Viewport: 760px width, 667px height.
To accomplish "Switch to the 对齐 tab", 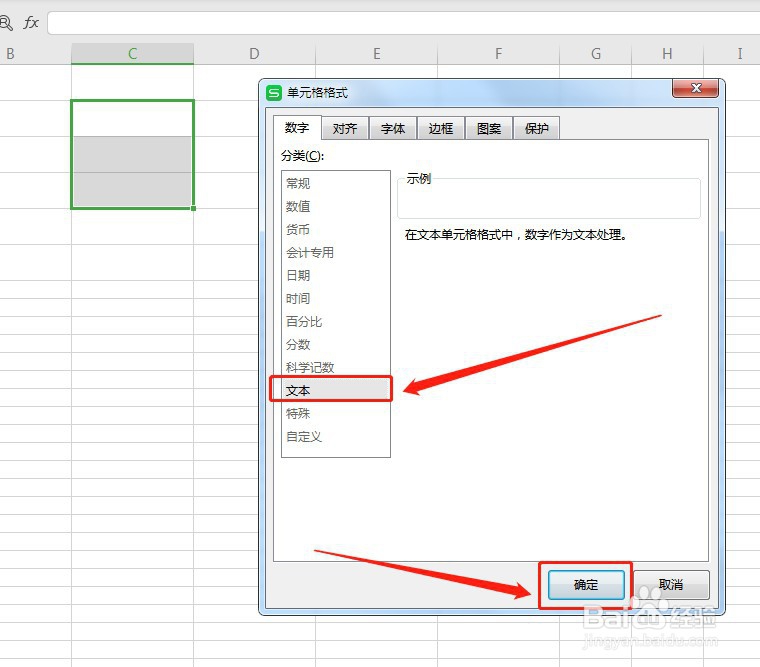I will click(345, 128).
